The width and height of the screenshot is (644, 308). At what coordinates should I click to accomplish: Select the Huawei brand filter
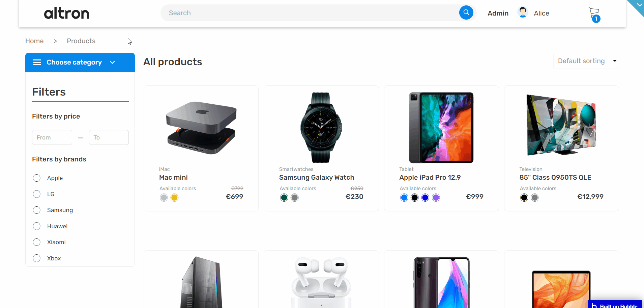[x=37, y=226]
